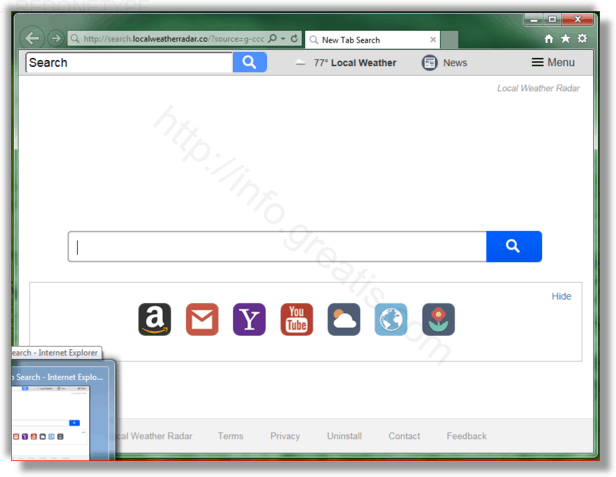Click the weather cloud icon beside 77°

click(x=300, y=63)
